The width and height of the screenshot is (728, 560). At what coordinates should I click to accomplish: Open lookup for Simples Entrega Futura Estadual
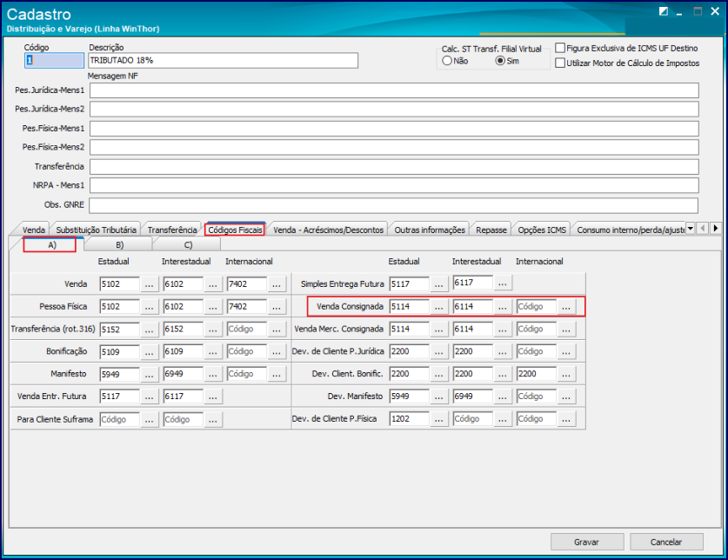438,283
